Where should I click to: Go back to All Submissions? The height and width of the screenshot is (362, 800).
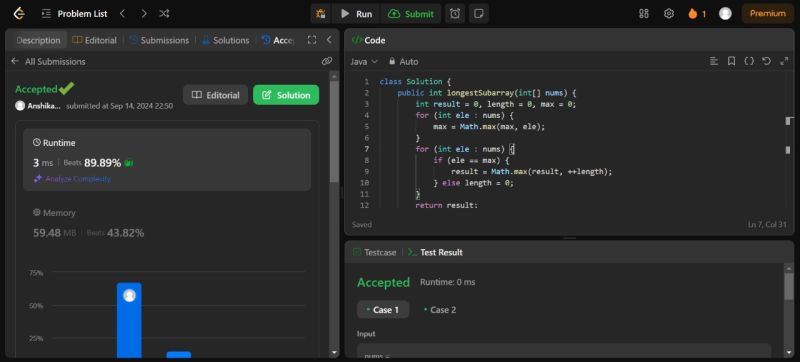pos(48,62)
